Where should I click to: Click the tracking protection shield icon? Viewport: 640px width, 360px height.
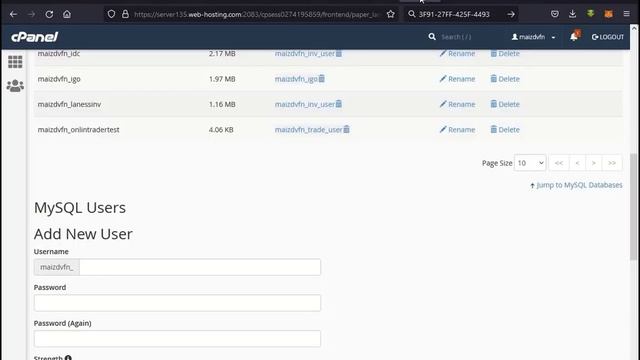coord(111,14)
